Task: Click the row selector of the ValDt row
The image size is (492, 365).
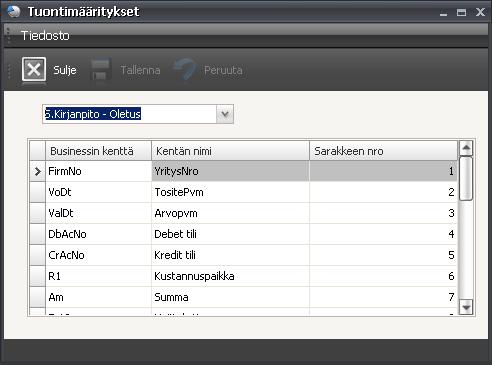Action: tap(37, 213)
